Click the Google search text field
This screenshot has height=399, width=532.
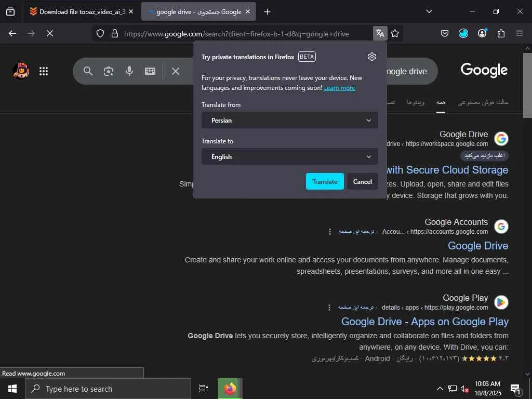pos(406,71)
